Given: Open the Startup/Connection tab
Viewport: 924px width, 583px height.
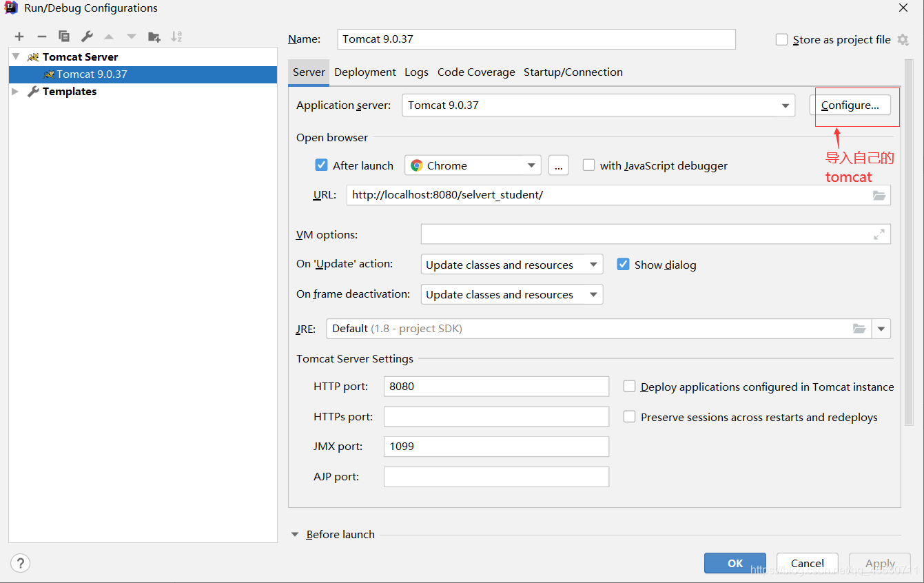Looking at the screenshot, I should click(573, 72).
